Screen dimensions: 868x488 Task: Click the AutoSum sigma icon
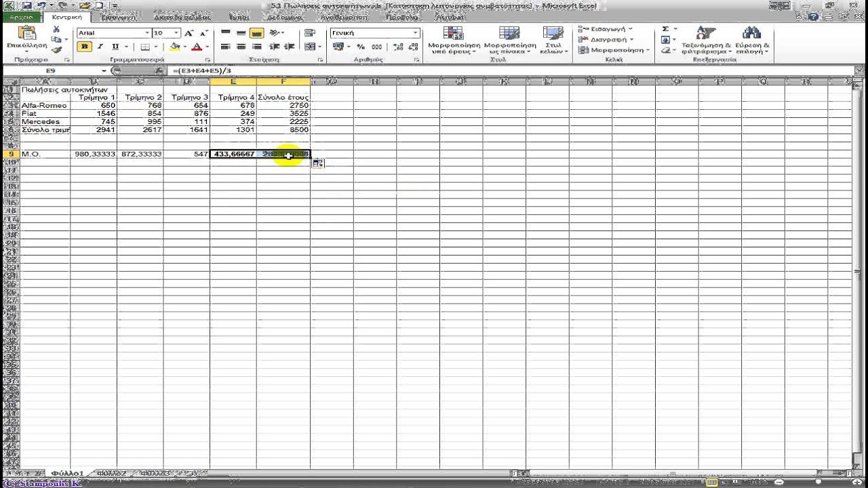coord(666,29)
